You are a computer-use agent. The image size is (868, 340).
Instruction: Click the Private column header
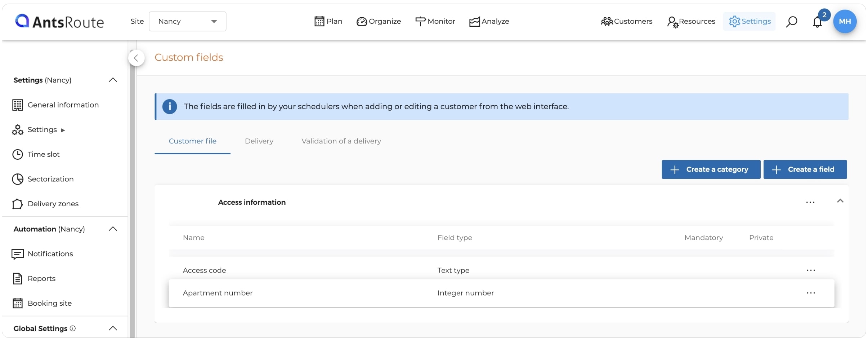761,238
